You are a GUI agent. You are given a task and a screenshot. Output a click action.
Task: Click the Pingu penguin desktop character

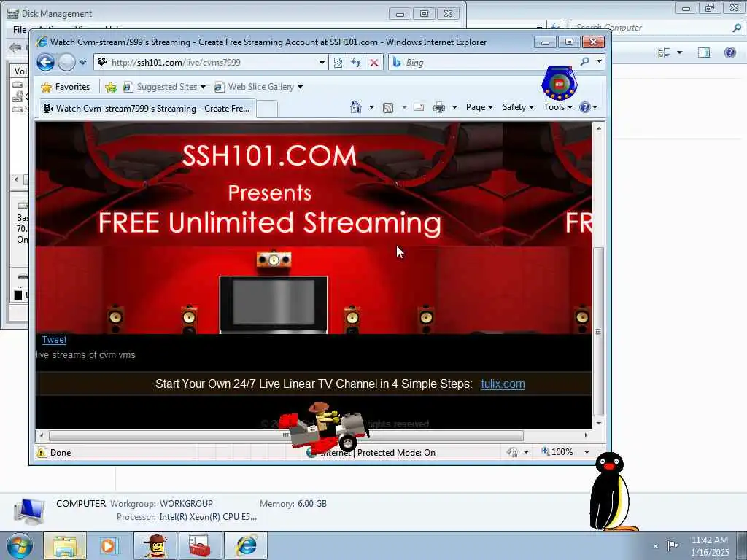611,491
